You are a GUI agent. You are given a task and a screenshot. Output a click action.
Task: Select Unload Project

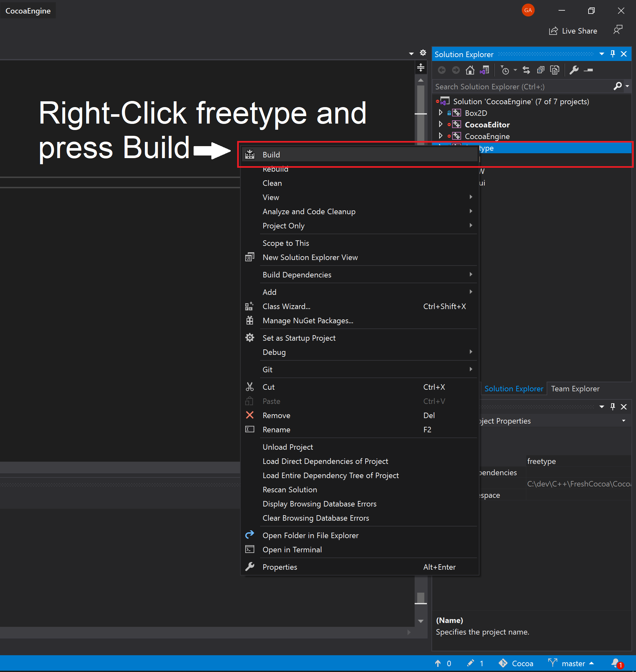(x=359, y=447)
